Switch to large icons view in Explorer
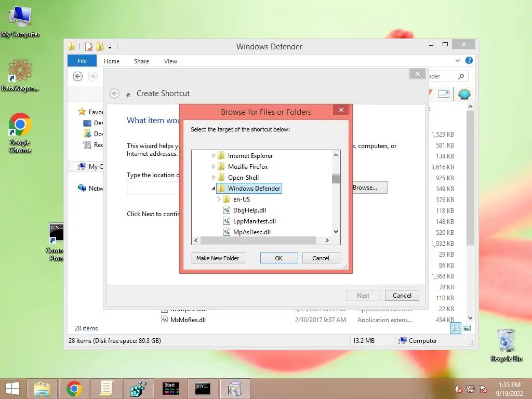This screenshot has height=399, width=532. pos(467,328)
